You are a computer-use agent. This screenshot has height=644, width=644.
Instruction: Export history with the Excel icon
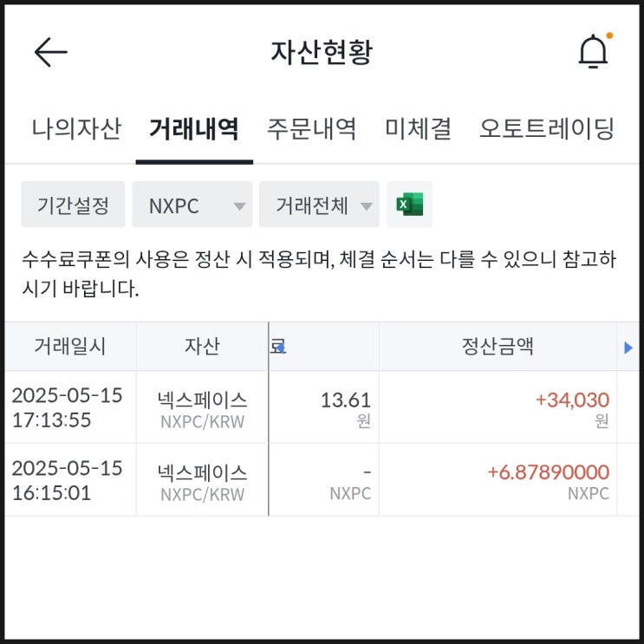[x=409, y=205]
